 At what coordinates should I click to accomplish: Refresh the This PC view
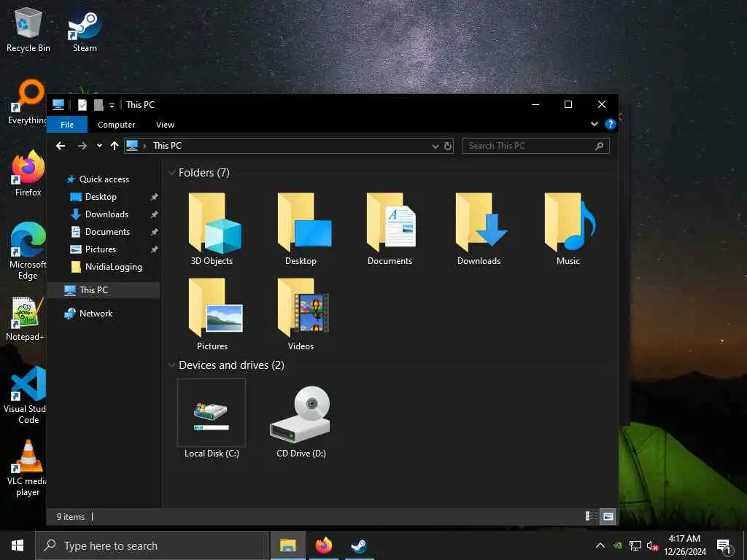pos(448,146)
